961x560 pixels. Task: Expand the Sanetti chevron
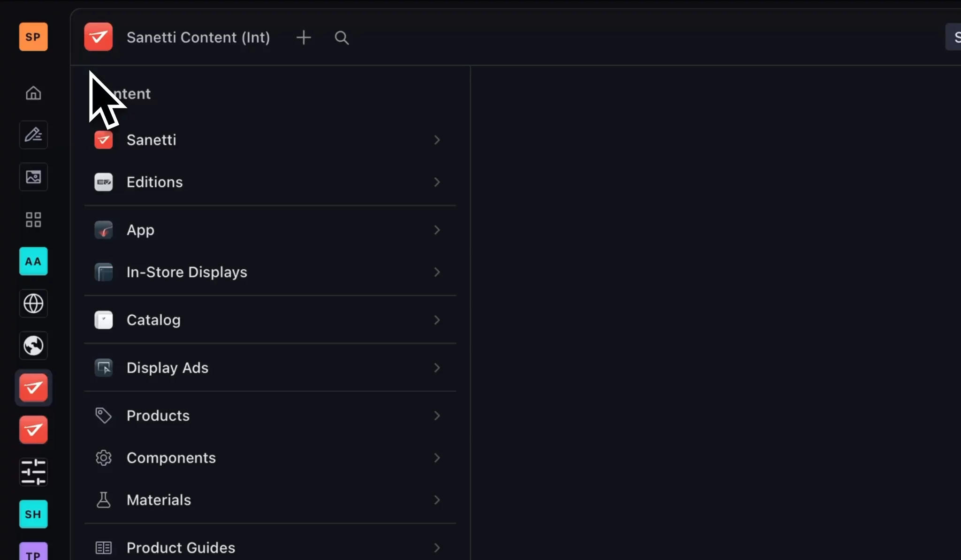point(437,140)
